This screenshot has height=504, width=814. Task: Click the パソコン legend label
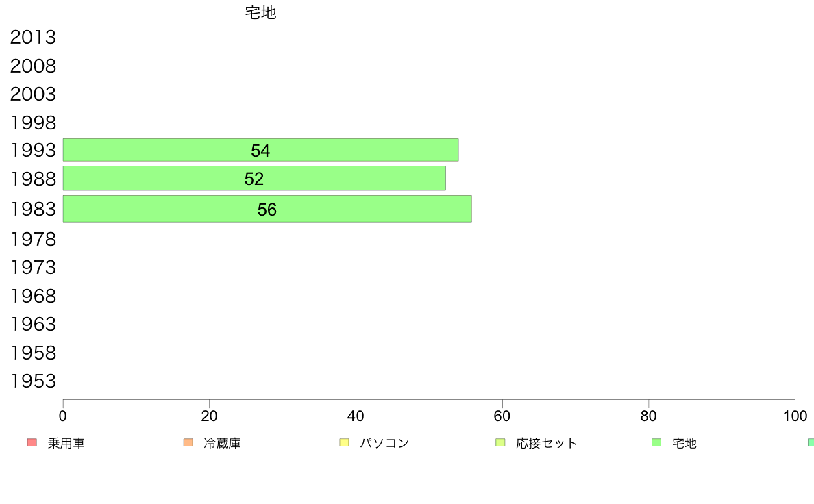click(x=384, y=443)
